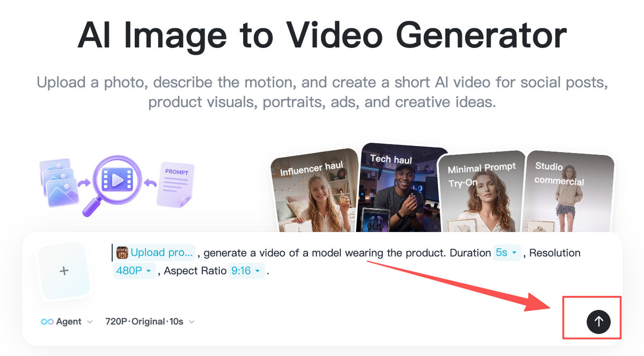Click the Agent infinity icon
The width and height of the screenshot is (644, 356).
pos(47,322)
